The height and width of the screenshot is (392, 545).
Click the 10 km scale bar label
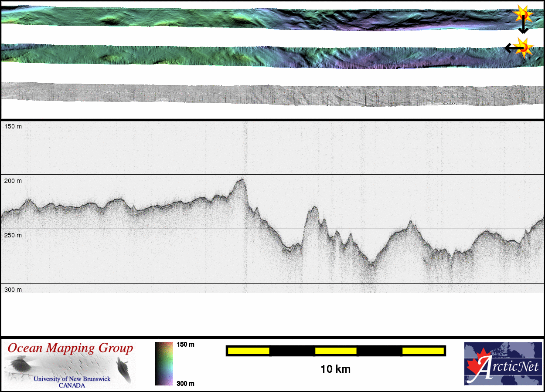(335, 369)
